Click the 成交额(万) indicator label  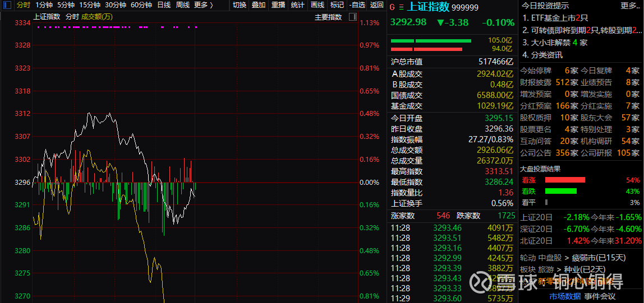point(97,17)
